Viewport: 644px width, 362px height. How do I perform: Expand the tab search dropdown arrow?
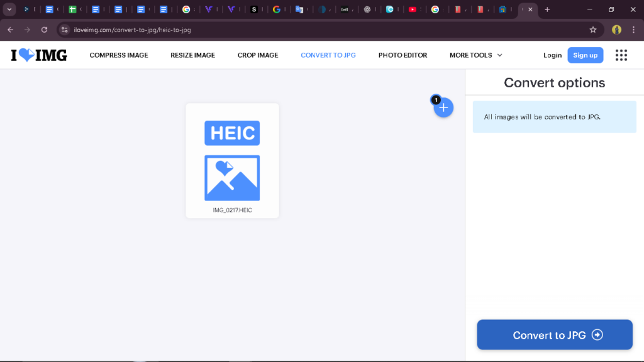(x=9, y=9)
